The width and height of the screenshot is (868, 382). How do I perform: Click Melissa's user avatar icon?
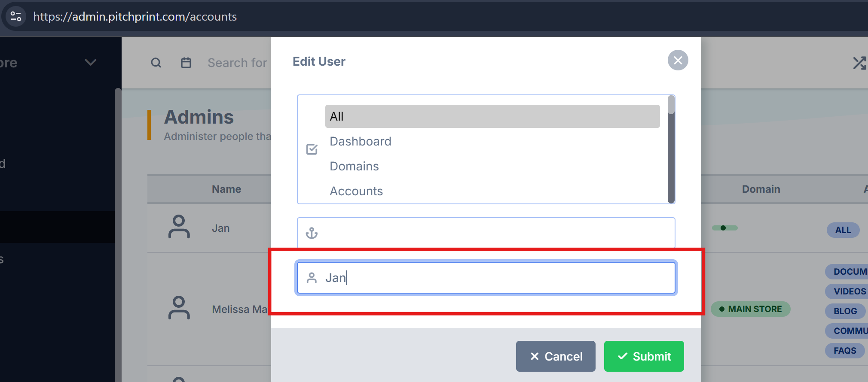point(179,308)
